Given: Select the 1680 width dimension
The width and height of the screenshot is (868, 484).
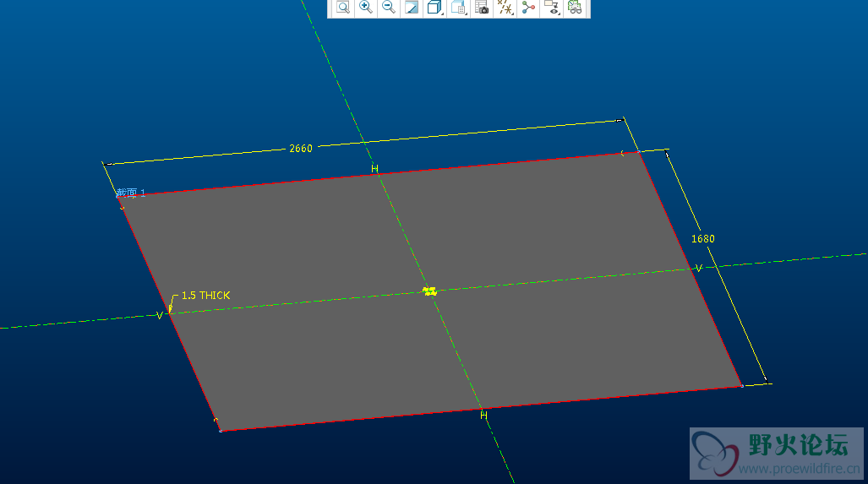Looking at the screenshot, I should pyautogui.click(x=703, y=238).
